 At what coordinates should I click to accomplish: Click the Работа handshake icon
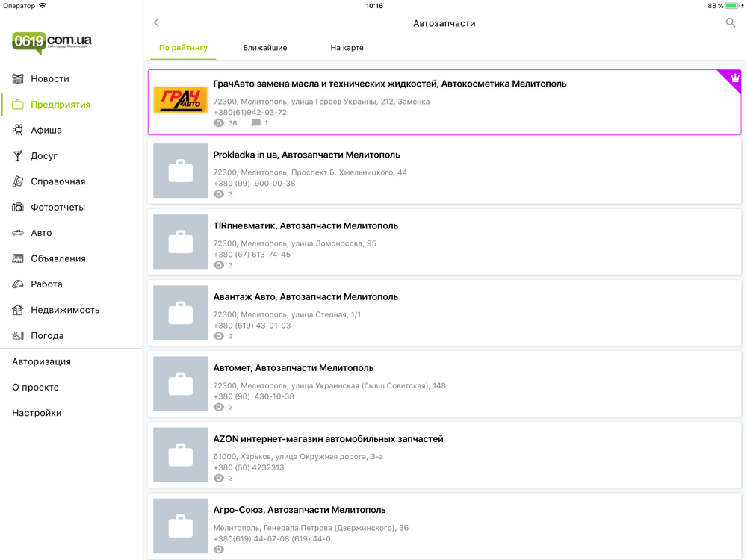tap(18, 284)
